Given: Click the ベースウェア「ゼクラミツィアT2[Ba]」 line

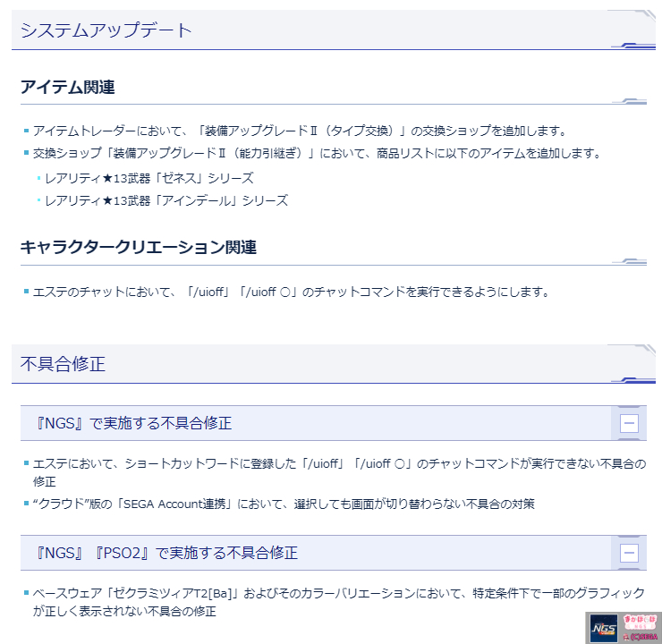Looking at the screenshot, I should [339, 602].
